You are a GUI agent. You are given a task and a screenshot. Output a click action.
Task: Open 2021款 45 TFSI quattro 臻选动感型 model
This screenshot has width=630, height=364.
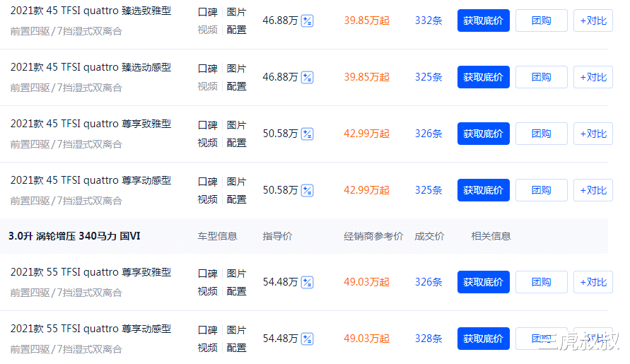91,67
